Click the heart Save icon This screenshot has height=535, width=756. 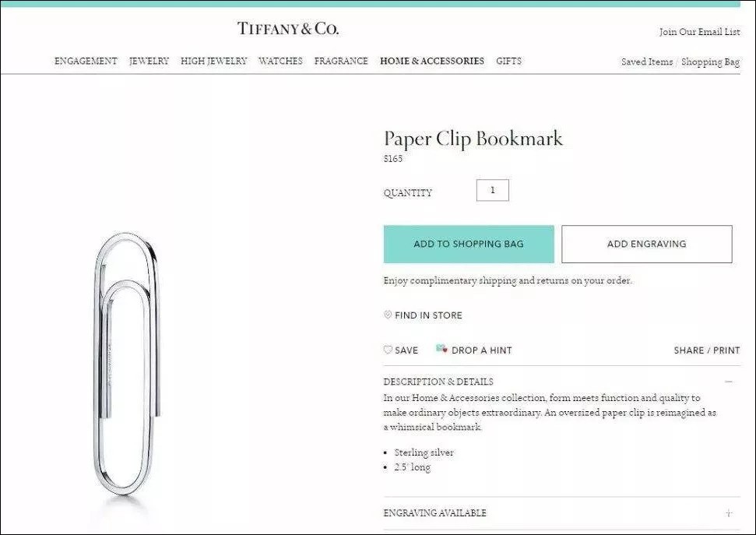click(x=388, y=350)
